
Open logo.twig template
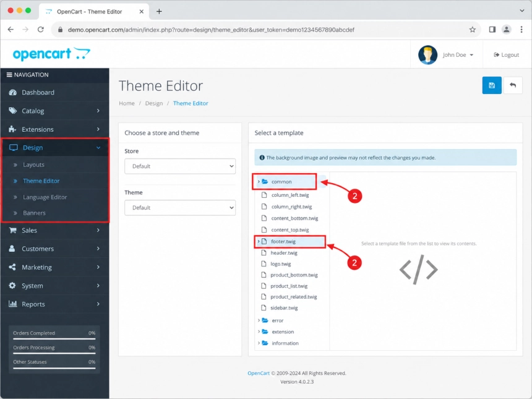281,264
